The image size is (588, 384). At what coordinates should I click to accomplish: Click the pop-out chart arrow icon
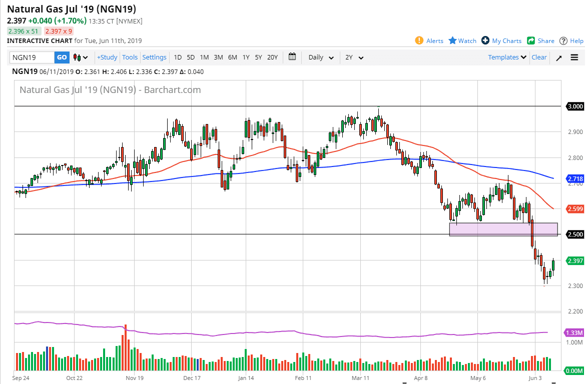pos(559,57)
